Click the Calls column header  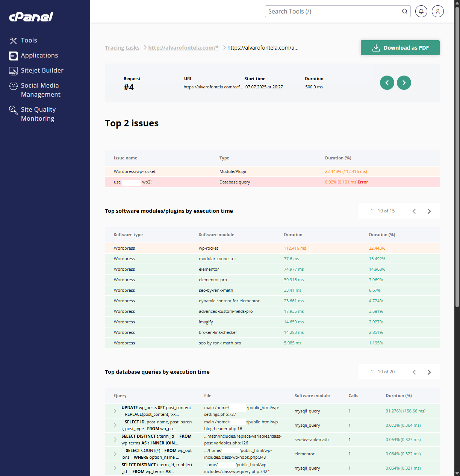pos(353,396)
